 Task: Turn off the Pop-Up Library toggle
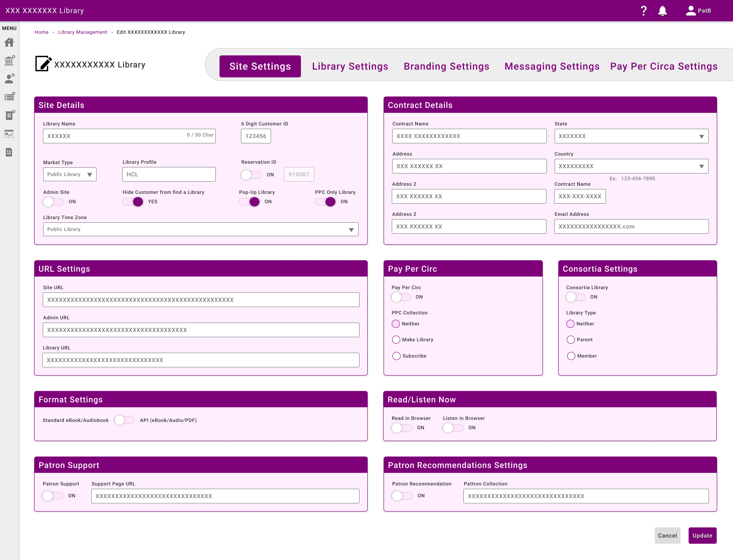coord(250,202)
